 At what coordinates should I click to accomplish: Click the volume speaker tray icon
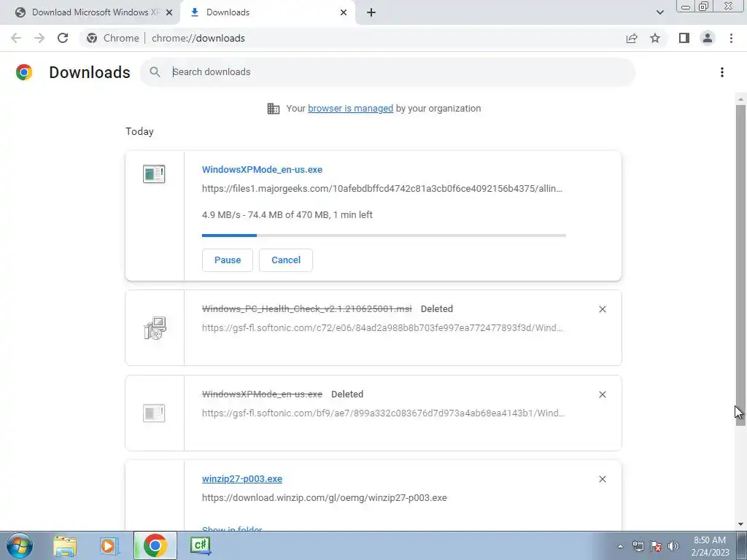(673, 546)
